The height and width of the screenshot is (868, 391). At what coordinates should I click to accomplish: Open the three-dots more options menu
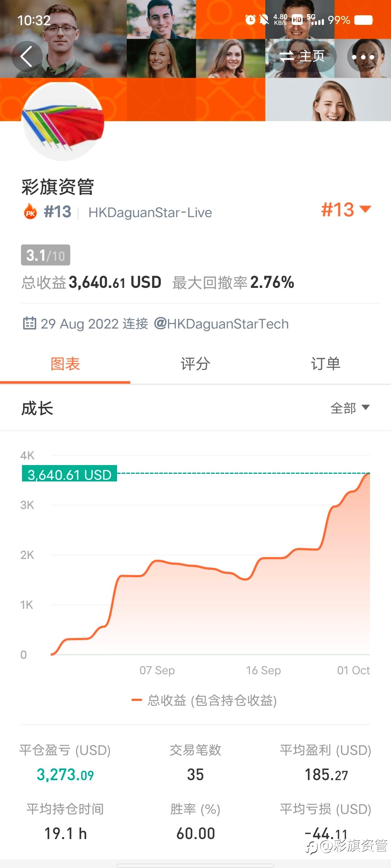click(x=363, y=56)
